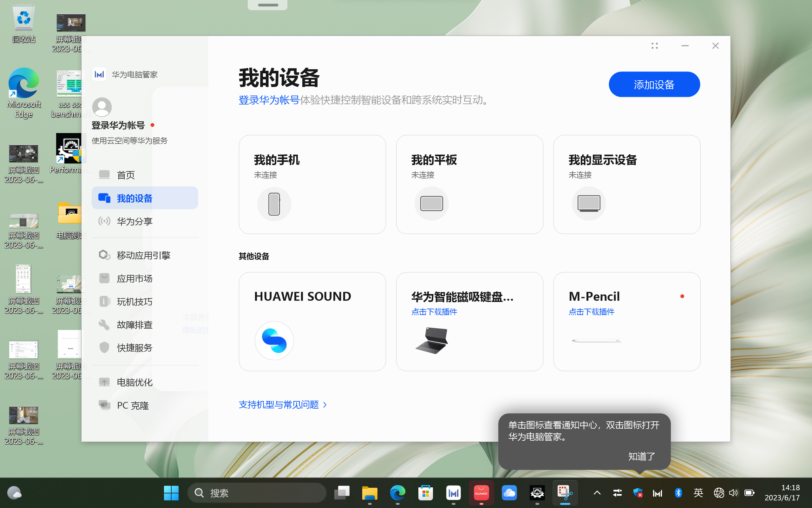This screenshot has height=508, width=812.
Task: Switch input method 英 indicator
Action: pyautogui.click(x=698, y=493)
